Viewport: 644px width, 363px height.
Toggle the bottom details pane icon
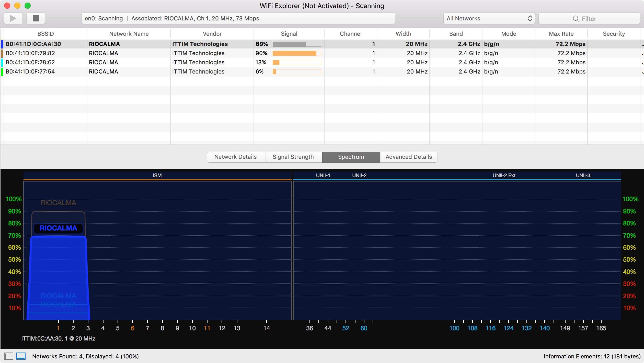point(21,356)
